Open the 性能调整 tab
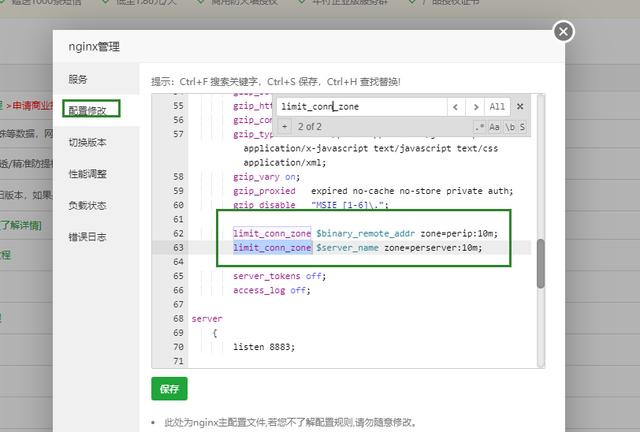 click(87, 173)
